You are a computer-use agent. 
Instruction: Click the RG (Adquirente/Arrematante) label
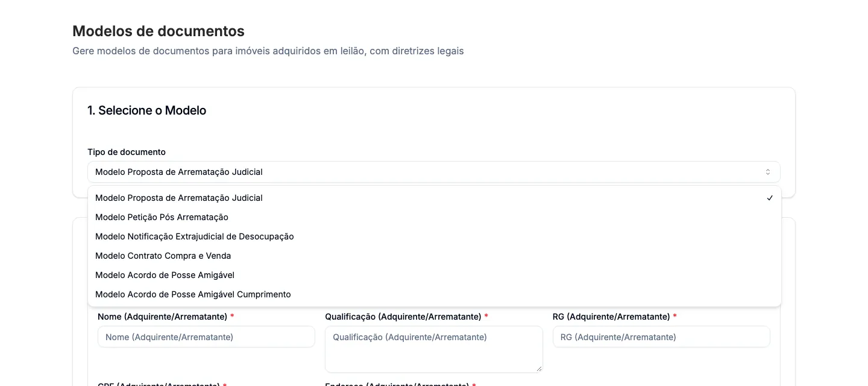click(611, 317)
